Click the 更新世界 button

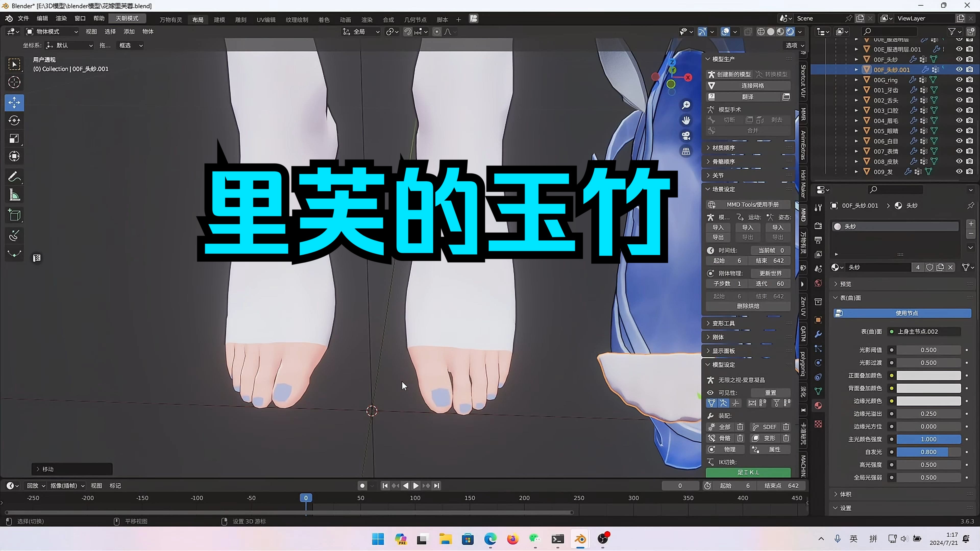click(770, 273)
